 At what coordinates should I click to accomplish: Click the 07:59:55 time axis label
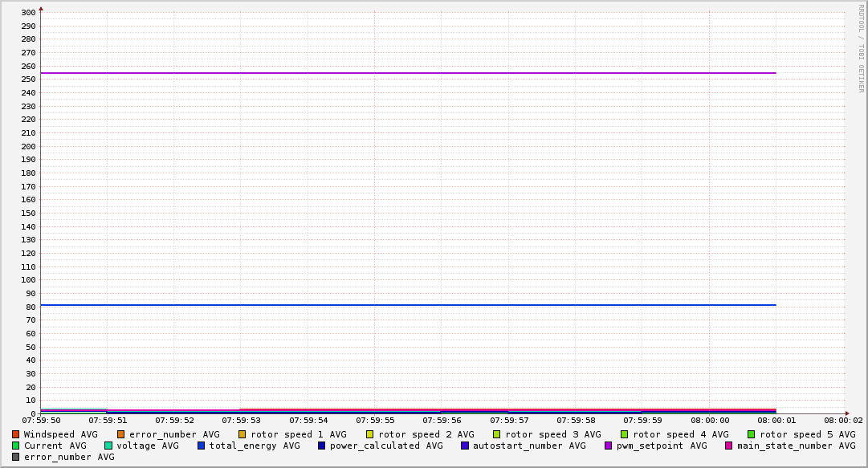(x=374, y=420)
